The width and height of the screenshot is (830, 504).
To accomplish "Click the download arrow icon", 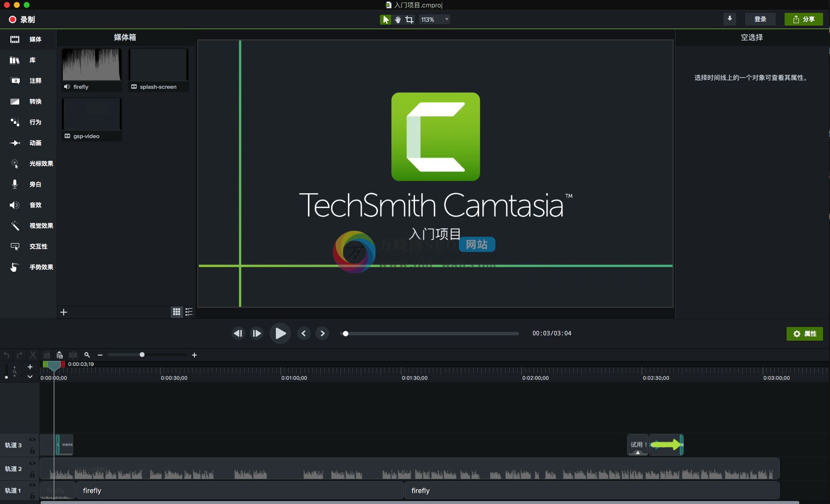I will point(729,19).
